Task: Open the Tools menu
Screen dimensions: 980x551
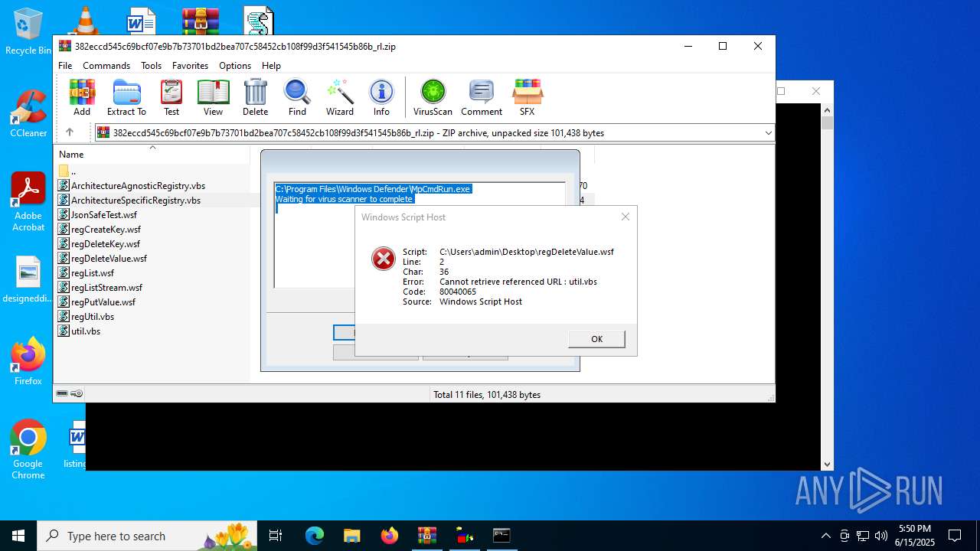Action: click(x=151, y=66)
